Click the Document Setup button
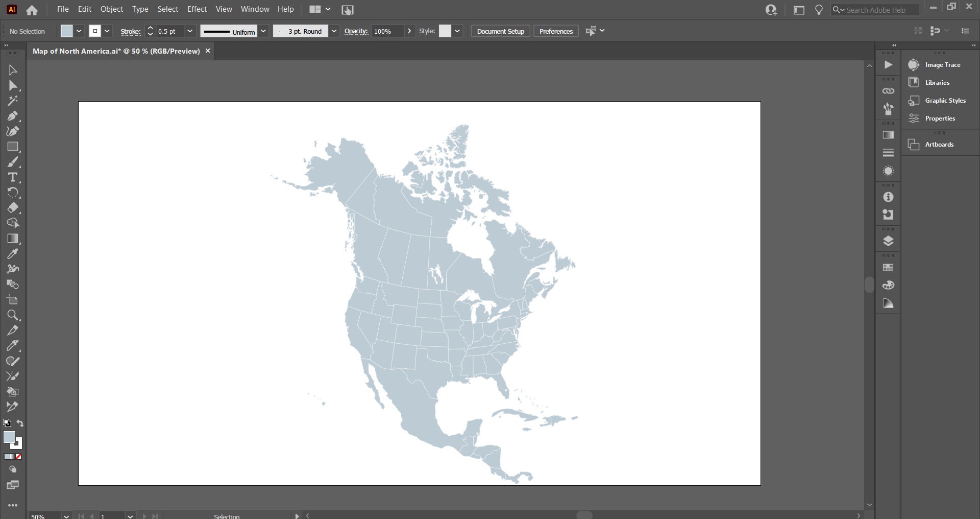 click(x=500, y=31)
